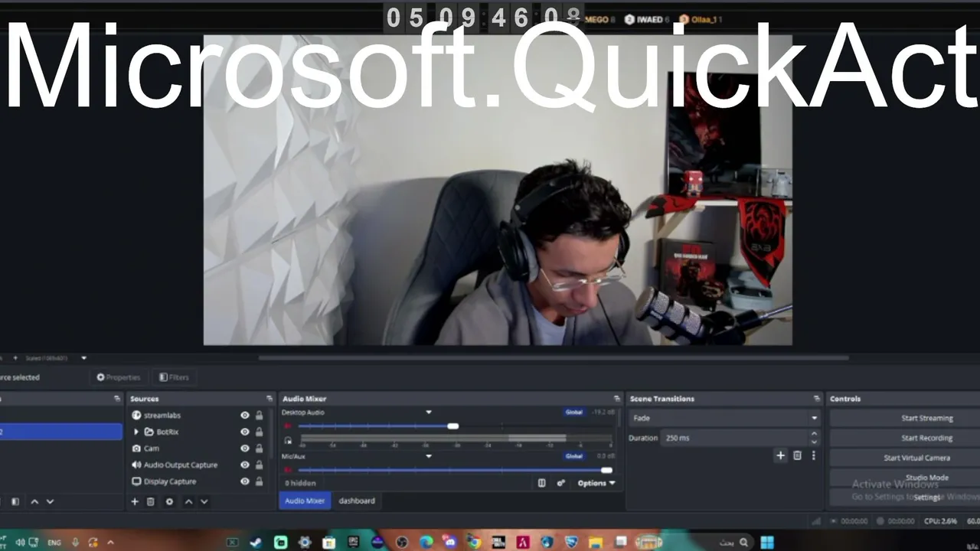Open Mic/Aux dropdown arrow
This screenshot has width=980, height=551.
[x=429, y=456]
